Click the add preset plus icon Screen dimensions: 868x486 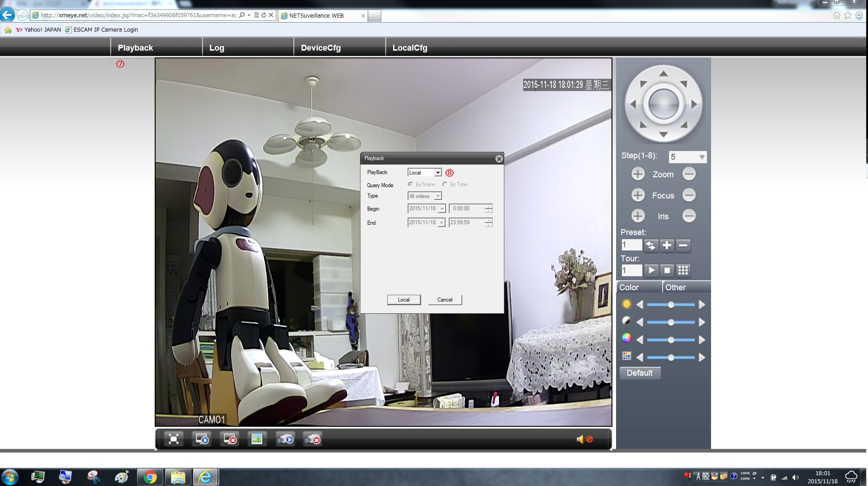[x=667, y=245]
